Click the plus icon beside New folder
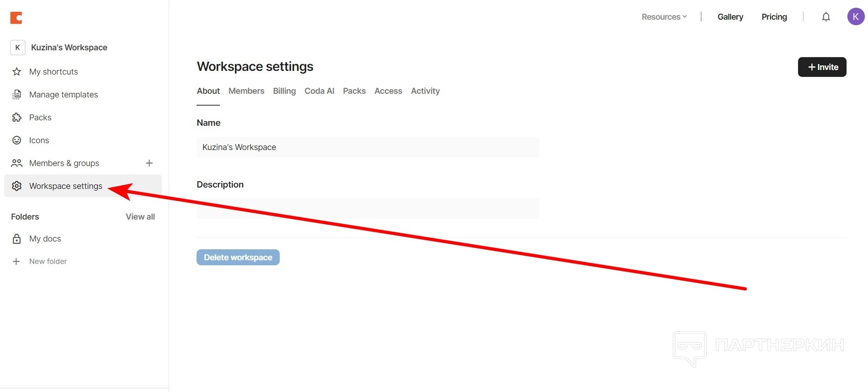 (16, 261)
